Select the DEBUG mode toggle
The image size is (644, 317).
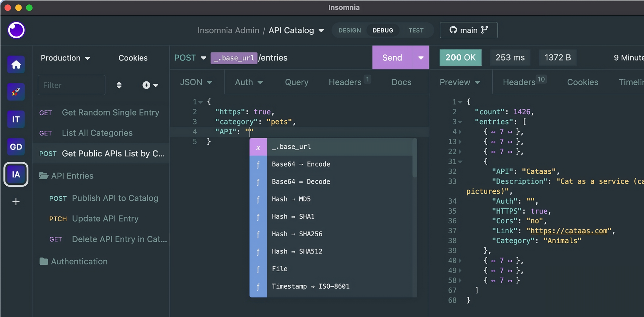point(382,30)
